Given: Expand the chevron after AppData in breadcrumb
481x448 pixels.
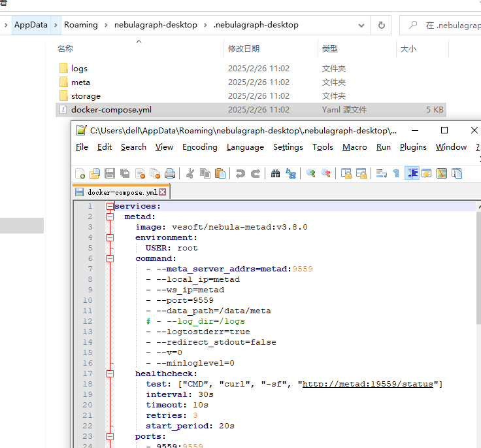Looking at the screenshot, I should click(56, 25).
